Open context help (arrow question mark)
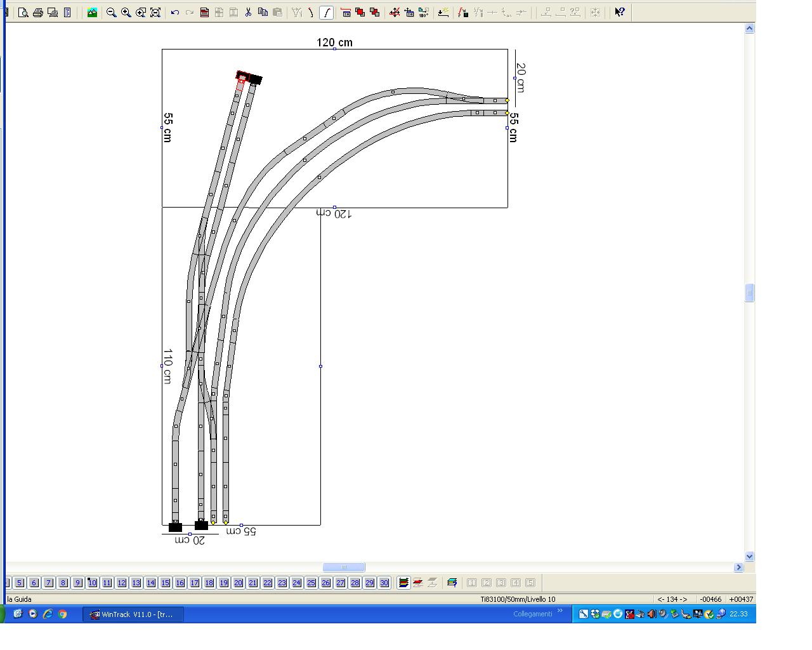 coord(620,12)
